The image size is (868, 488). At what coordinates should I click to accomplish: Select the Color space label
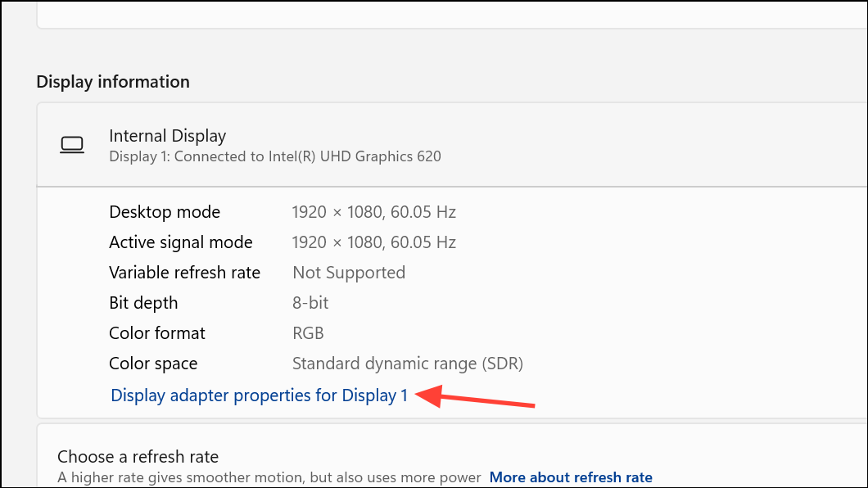coord(153,364)
